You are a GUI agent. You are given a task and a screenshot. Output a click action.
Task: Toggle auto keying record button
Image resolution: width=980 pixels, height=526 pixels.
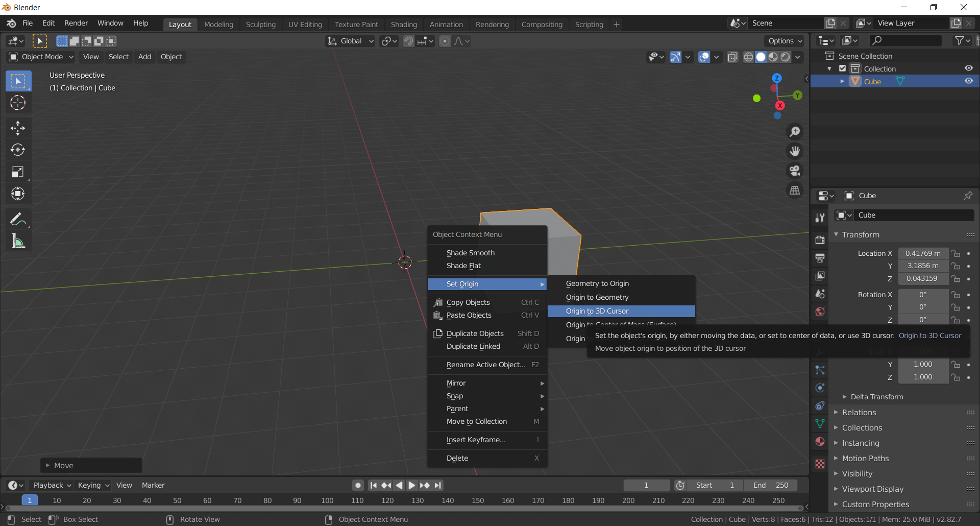(358, 485)
